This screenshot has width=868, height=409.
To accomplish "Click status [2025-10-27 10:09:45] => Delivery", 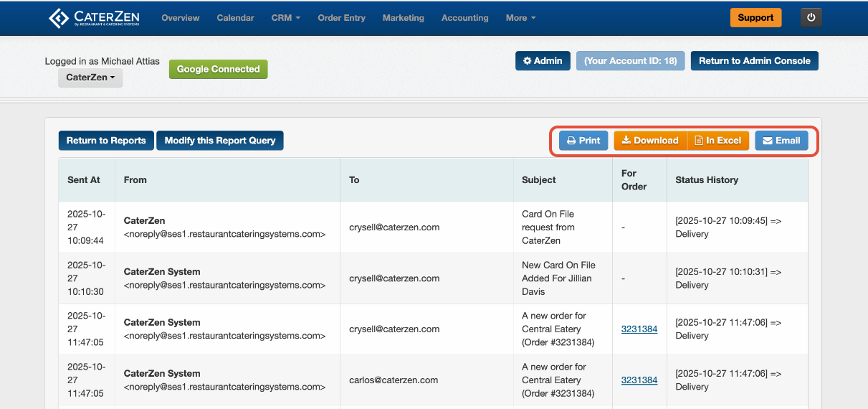I will [x=728, y=227].
